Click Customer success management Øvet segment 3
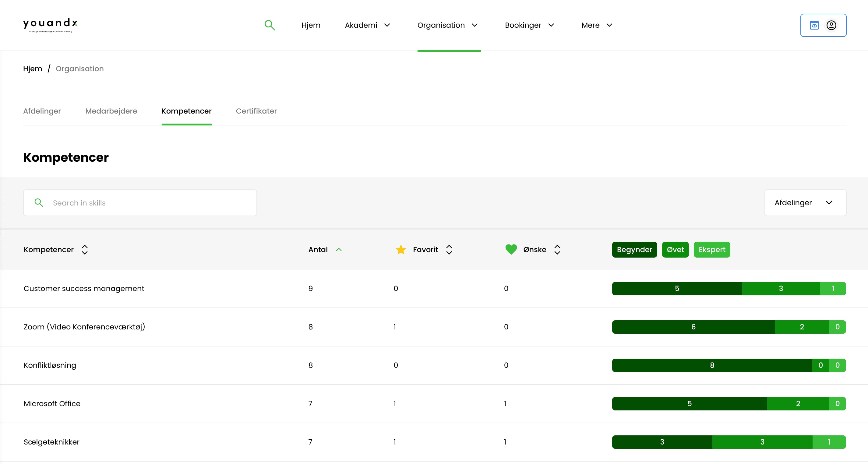Screen dimensions: 868x464 781,288
